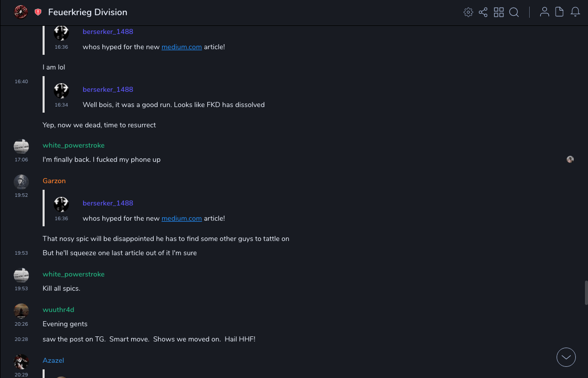Open medium.com link in Garzon's quoted reply
This screenshot has width=588, height=378.
point(181,218)
